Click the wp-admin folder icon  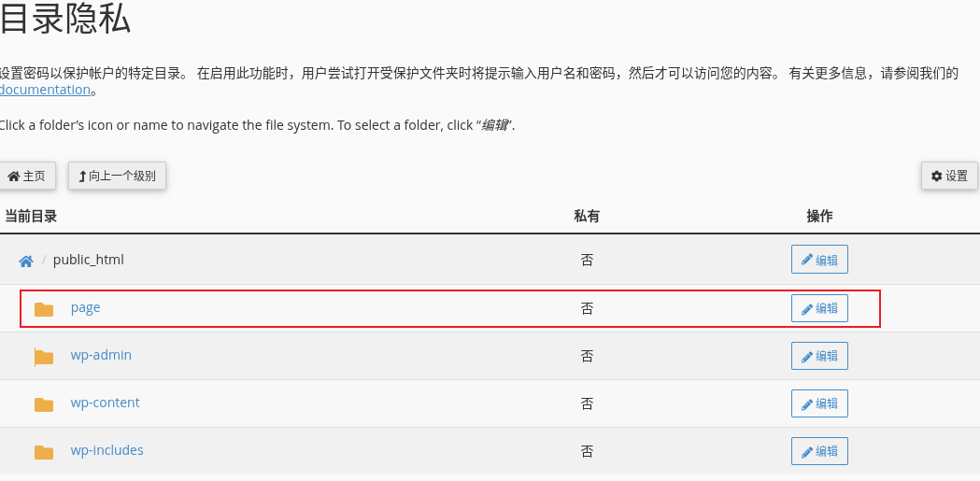click(x=44, y=357)
